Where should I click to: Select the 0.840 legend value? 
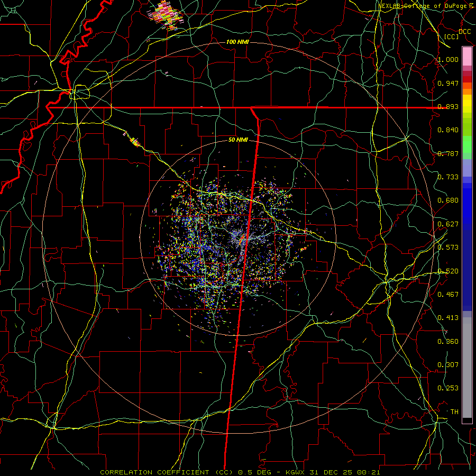pos(448,130)
